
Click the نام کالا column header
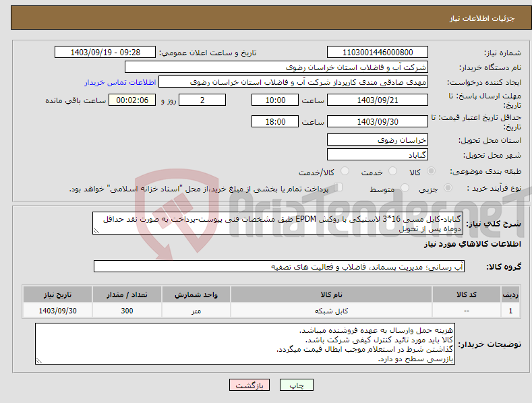coord(331,294)
